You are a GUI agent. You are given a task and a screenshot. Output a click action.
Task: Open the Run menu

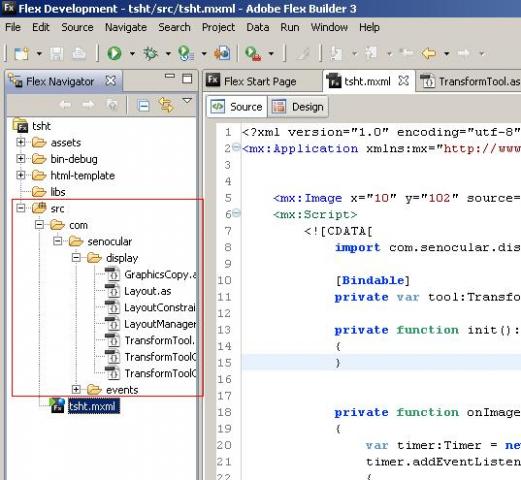[x=290, y=27]
